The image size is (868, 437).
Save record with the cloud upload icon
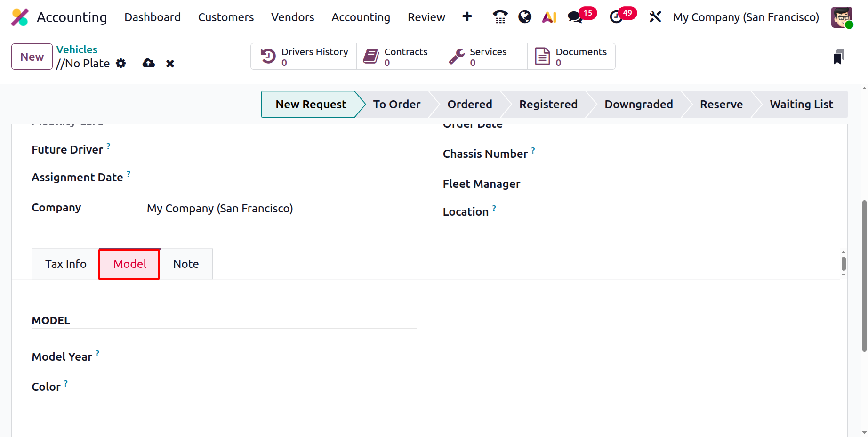[149, 63]
